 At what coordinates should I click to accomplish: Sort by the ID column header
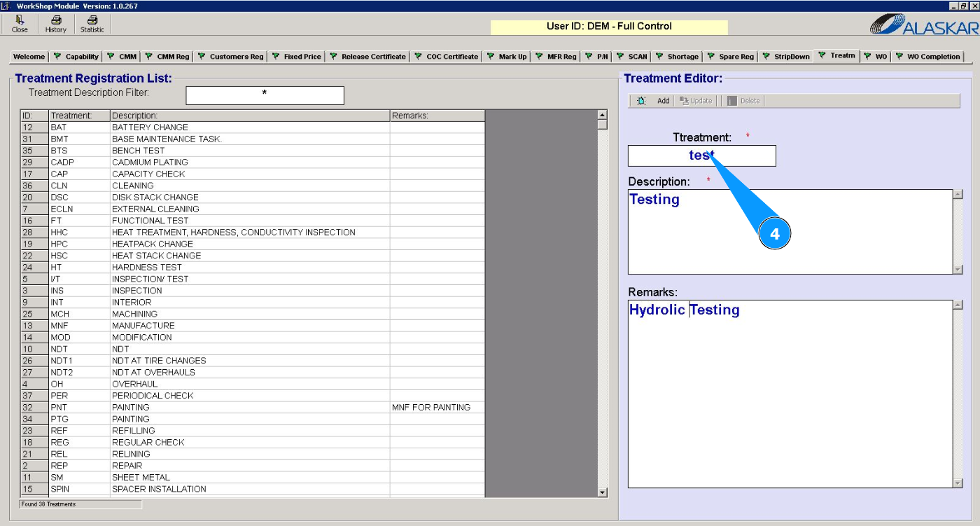coord(34,116)
